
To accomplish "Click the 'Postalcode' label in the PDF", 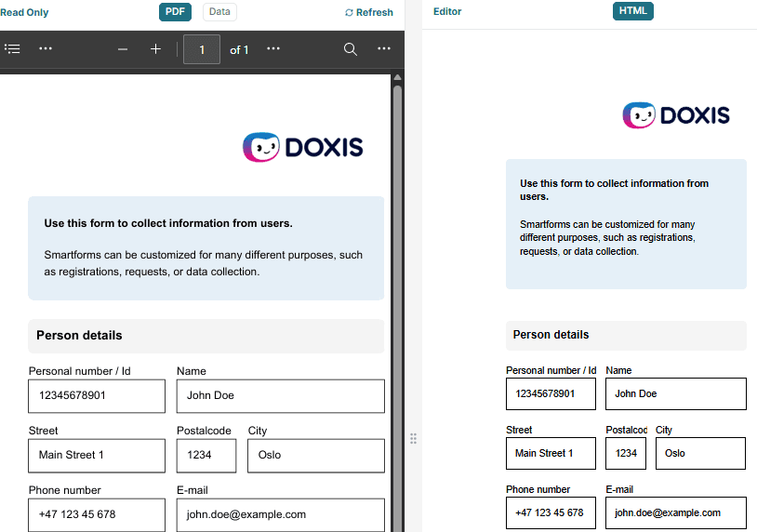I will (x=204, y=431).
